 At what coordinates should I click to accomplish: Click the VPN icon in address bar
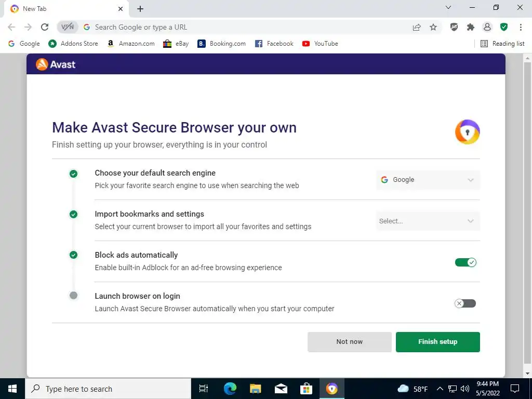pyautogui.click(x=68, y=27)
